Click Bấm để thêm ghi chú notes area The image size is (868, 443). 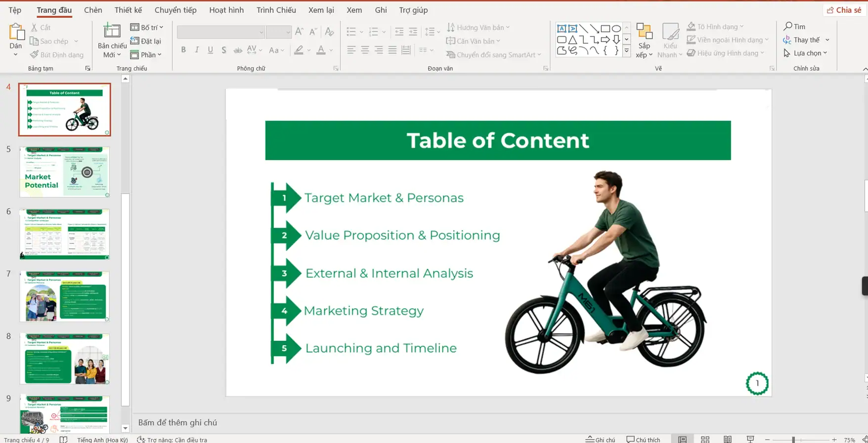[177, 422]
